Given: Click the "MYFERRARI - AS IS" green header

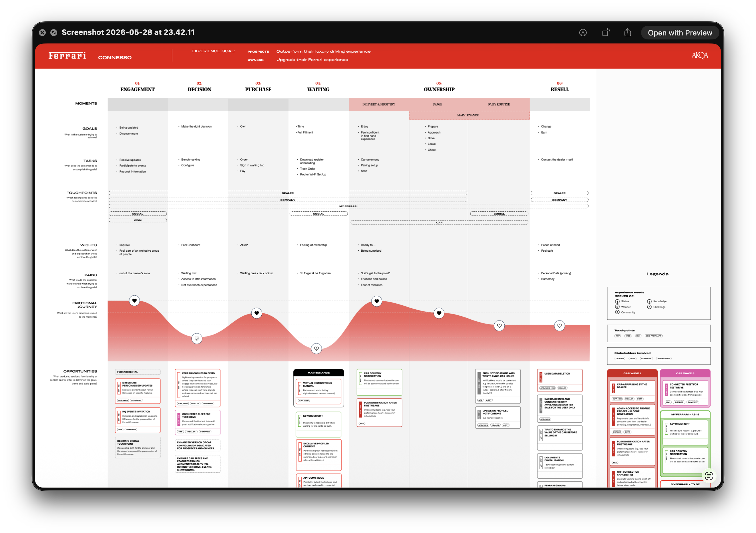Looking at the screenshot, I should point(685,415).
